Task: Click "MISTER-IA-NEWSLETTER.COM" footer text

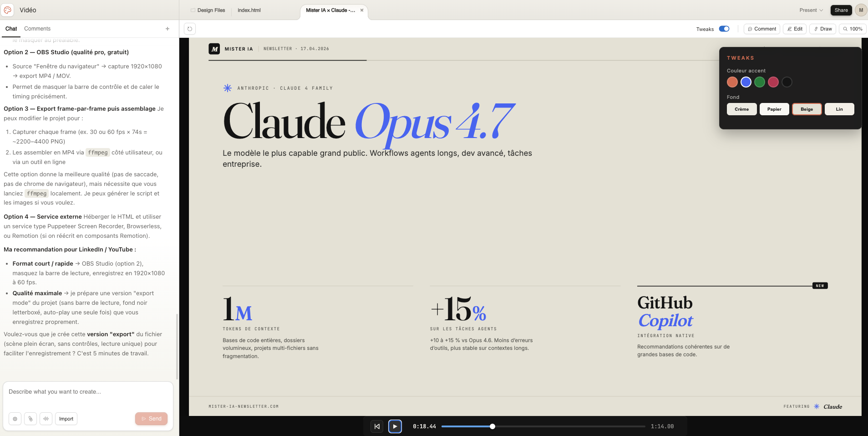Action: coord(244,406)
